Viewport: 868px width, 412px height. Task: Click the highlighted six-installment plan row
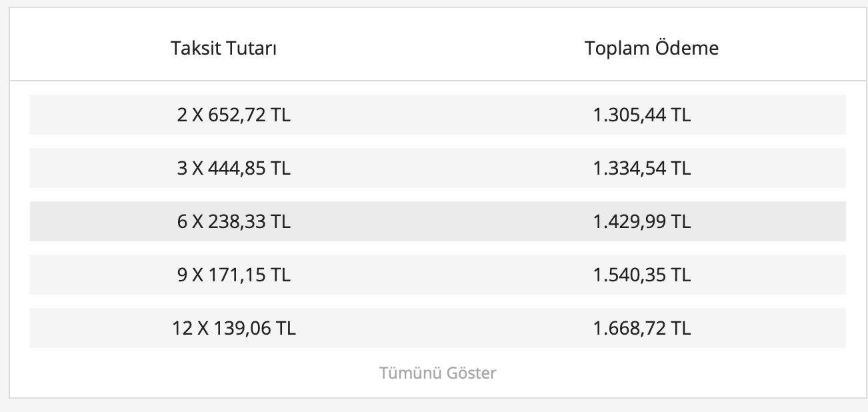tap(437, 221)
